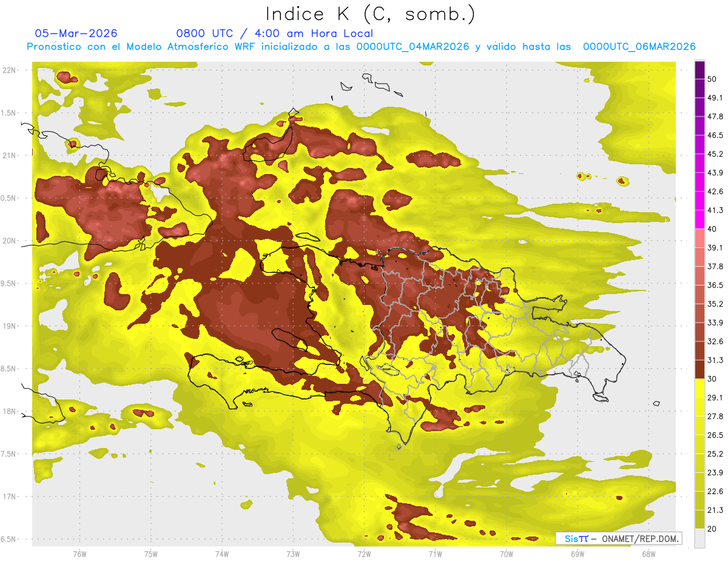Click longitude axis label "73W"

tap(293, 554)
